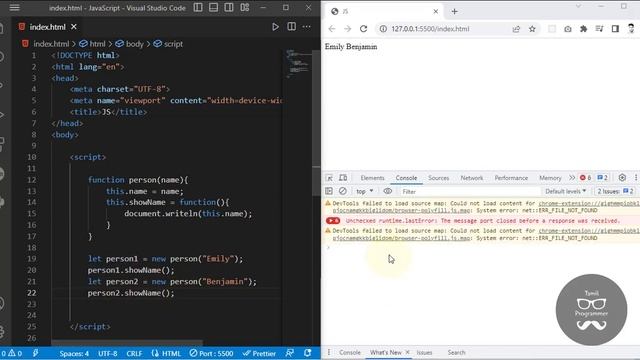Click body in the breadcrumb
This screenshot has width=640, height=360.
click(135, 44)
